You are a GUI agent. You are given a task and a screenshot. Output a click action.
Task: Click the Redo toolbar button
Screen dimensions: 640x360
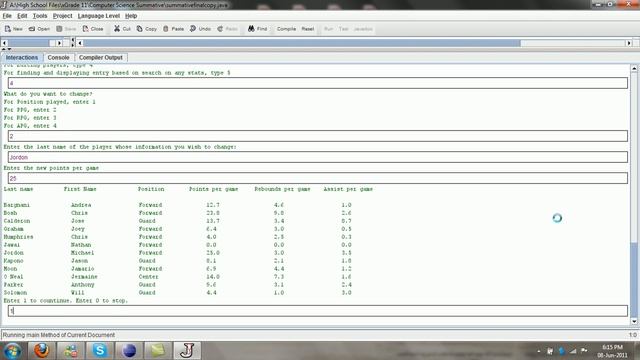[227, 29]
